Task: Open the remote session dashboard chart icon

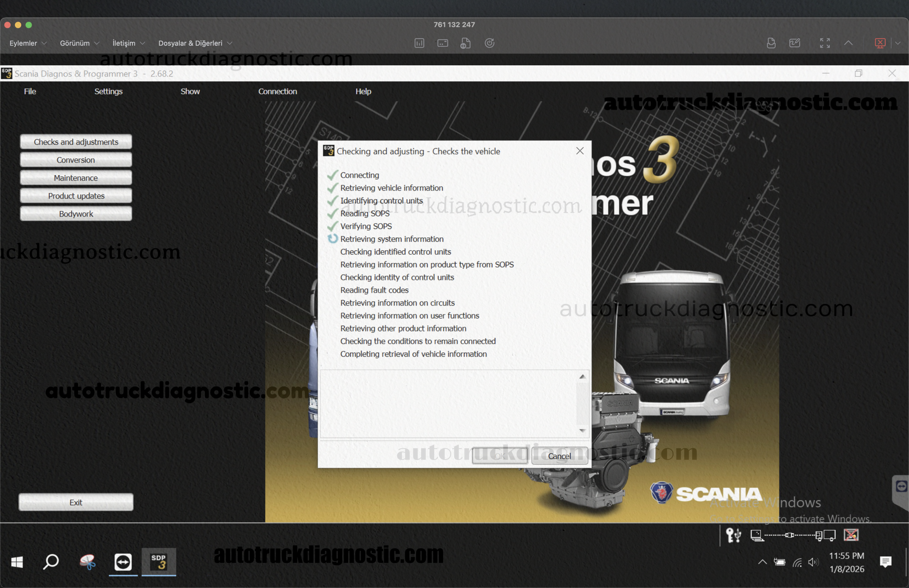Action: tap(419, 43)
